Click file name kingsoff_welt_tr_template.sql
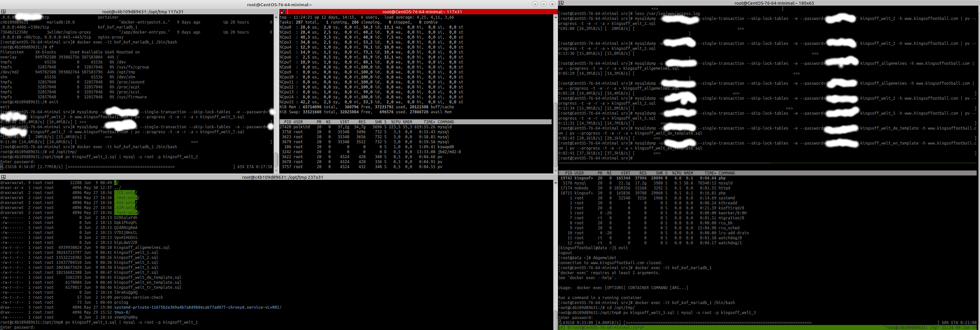Image resolution: width=980 pixels, height=330 pixels. click(147, 287)
